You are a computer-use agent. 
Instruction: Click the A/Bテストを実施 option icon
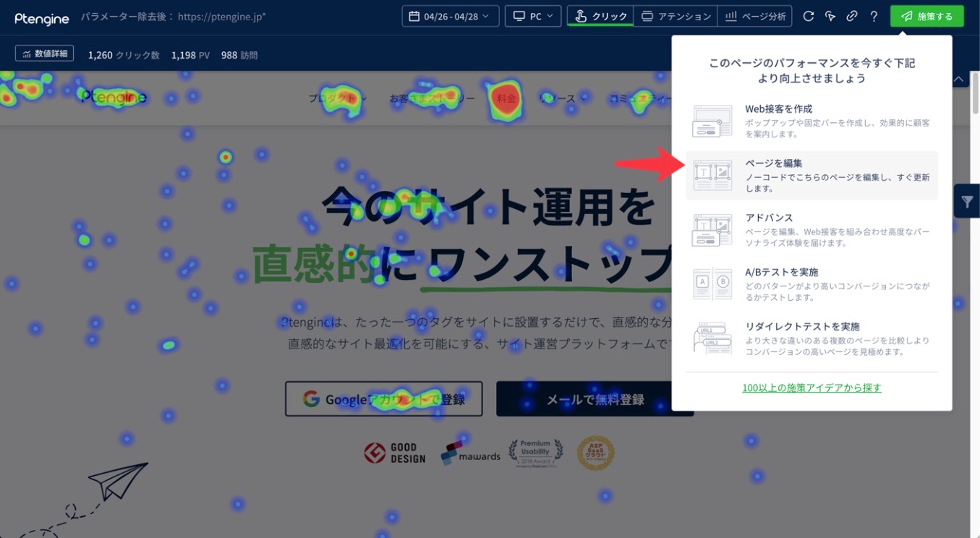click(712, 283)
